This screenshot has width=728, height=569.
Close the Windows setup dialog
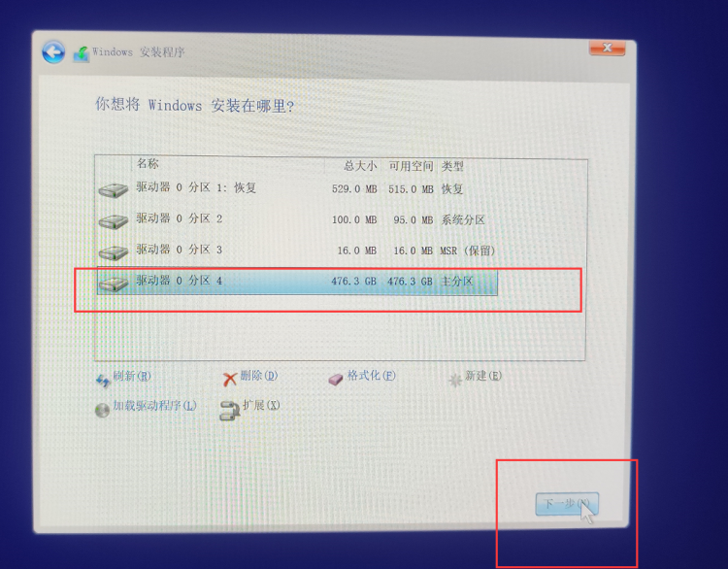click(x=607, y=48)
